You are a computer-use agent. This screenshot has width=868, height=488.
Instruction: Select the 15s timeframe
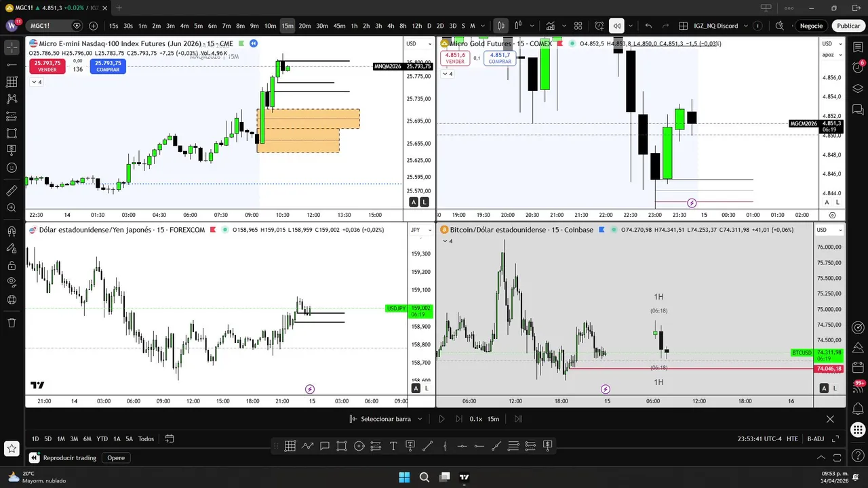[114, 26]
